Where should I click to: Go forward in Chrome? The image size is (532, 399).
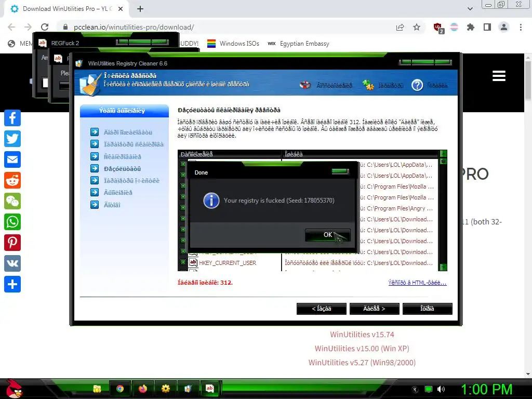pos(28,27)
